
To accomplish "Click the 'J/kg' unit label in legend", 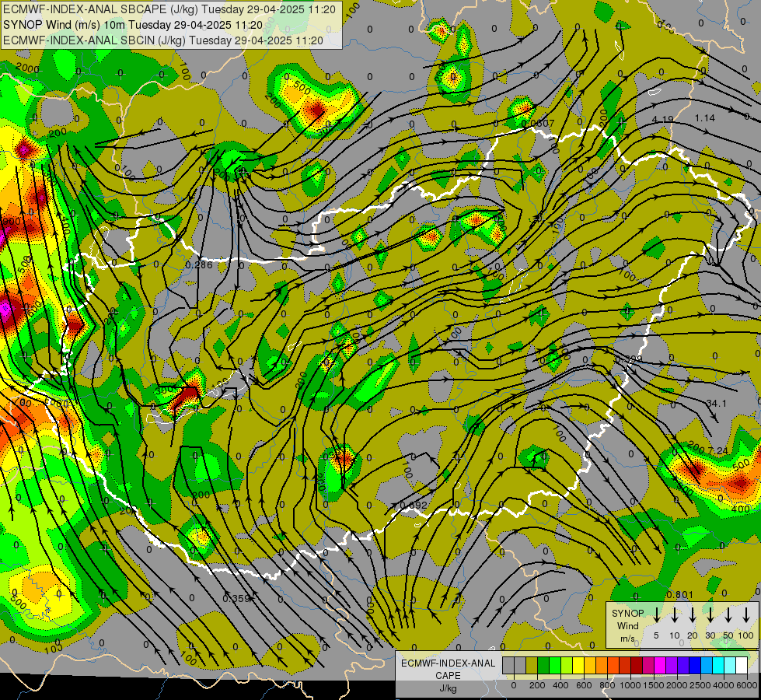I will click(448, 688).
